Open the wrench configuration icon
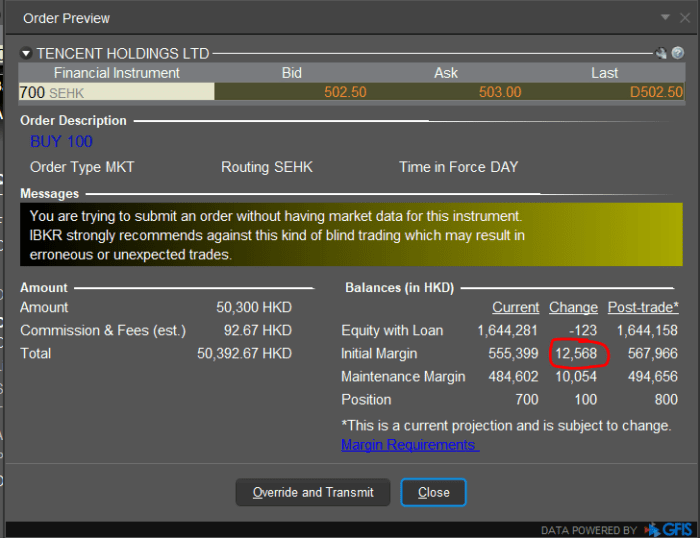Viewport: 700px width, 538px height. pyautogui.click(x=661, y=53)
